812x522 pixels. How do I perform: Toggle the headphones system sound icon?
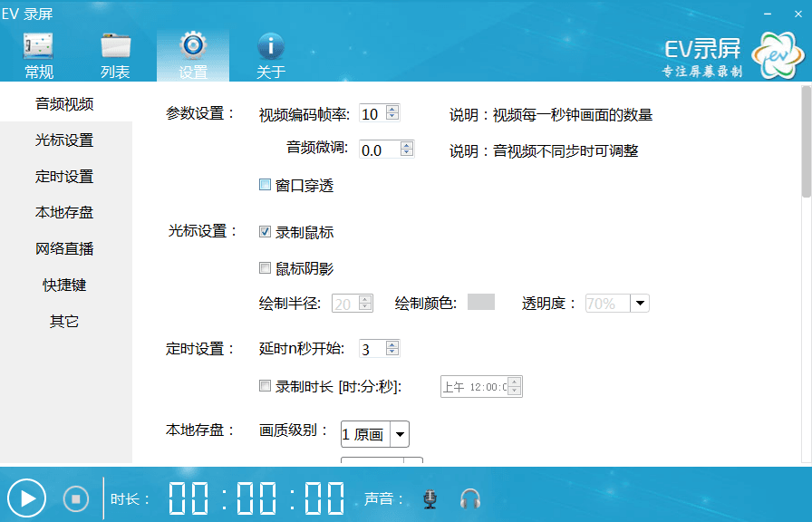(x=469, y=498)
